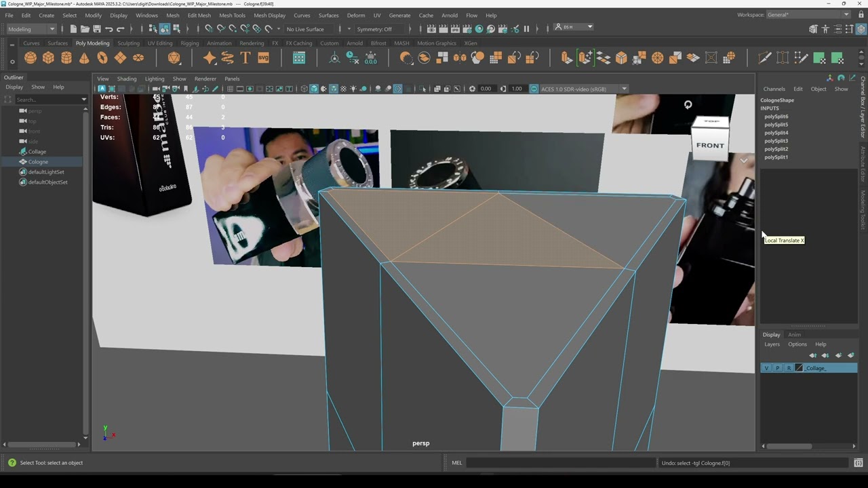Screen dimensions: 868x488
Task: Click the SVG import shelf icon
Action: click(x=264, y=58)
